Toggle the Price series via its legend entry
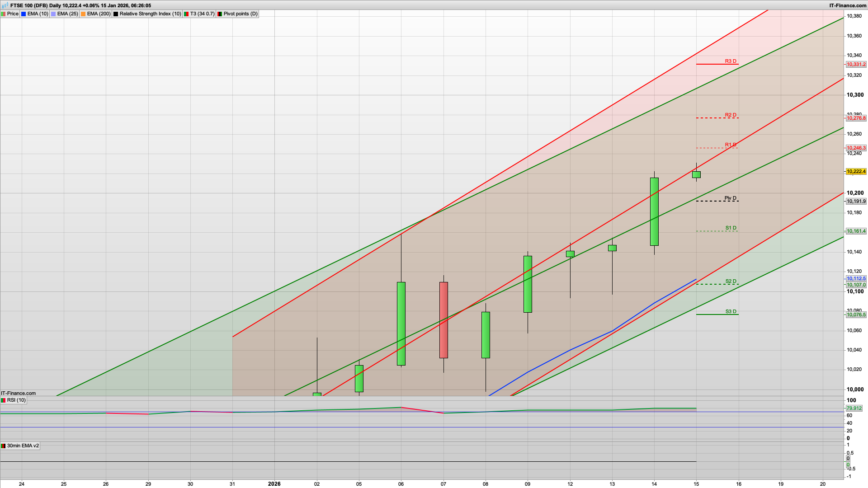The height and width of the screenshot is (488, 868). pos(13,14)
